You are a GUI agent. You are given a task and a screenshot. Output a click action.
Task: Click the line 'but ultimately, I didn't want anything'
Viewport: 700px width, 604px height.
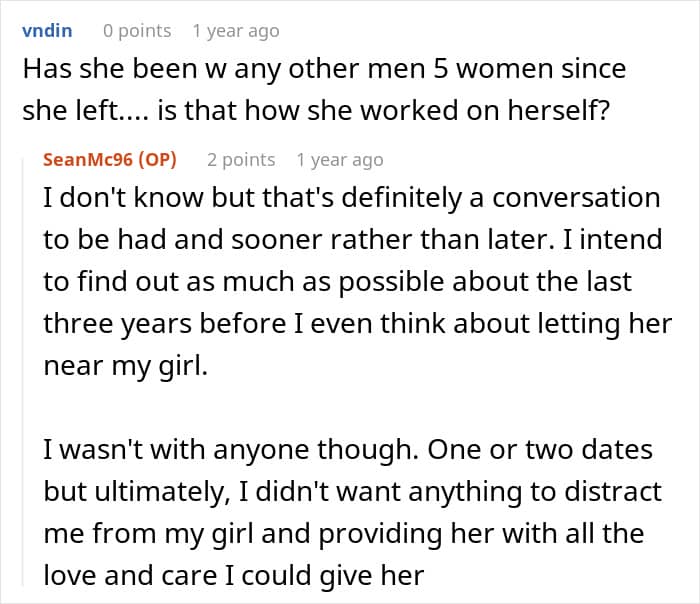(353, 492)
